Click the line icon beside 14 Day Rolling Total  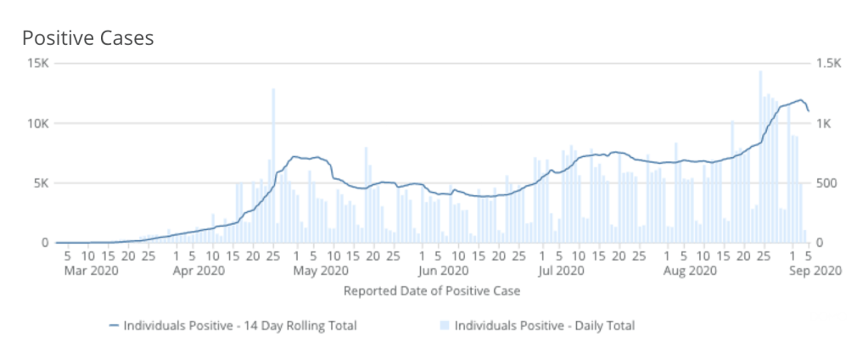(x=114, y=325)
